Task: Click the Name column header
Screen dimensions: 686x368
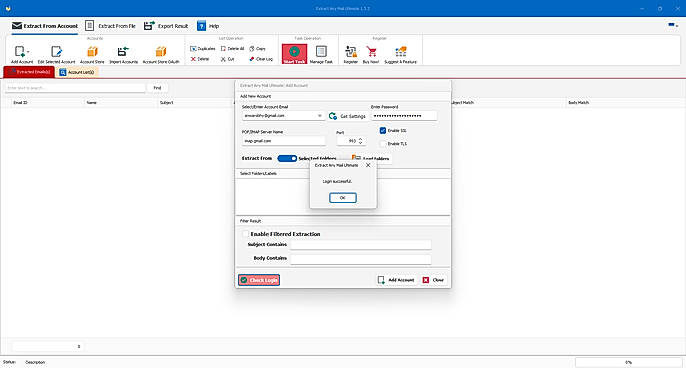Action: point(91,102)
